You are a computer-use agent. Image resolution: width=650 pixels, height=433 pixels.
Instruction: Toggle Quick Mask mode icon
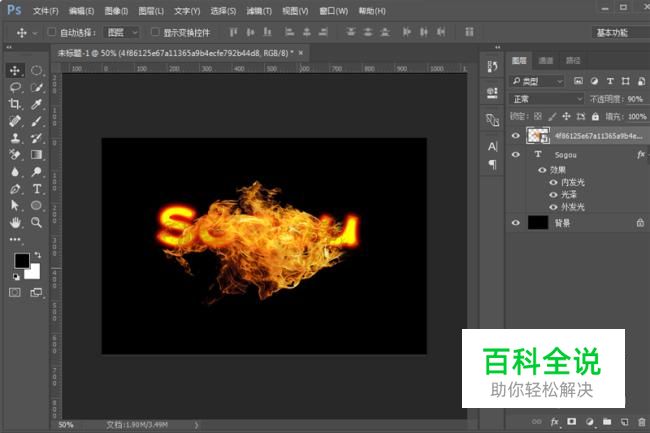pos(15,293)
